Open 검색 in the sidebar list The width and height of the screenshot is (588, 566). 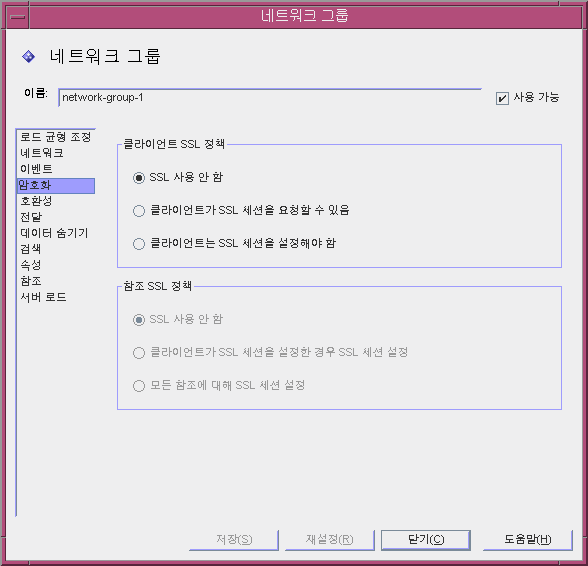(x=56, y=249)
